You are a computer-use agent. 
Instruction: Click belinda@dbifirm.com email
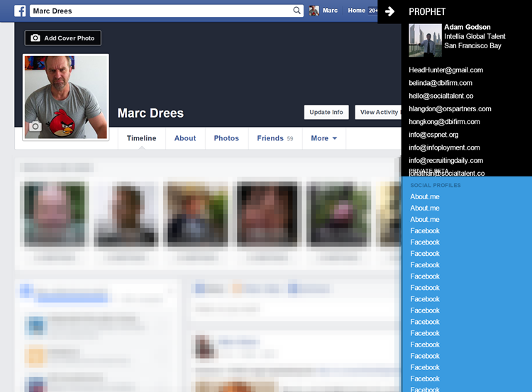click(440, 83)
